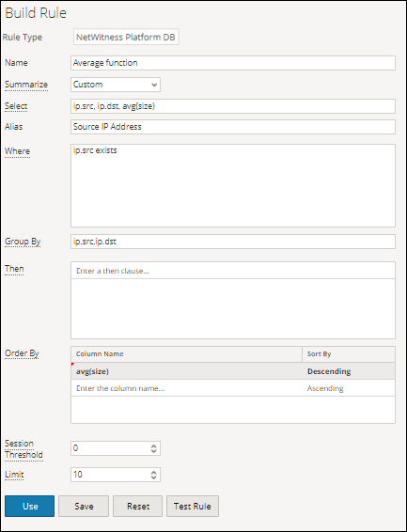This screenshot has height=532, width=407.
Task: Click the column name placeholder row
Action: (186, 388)
